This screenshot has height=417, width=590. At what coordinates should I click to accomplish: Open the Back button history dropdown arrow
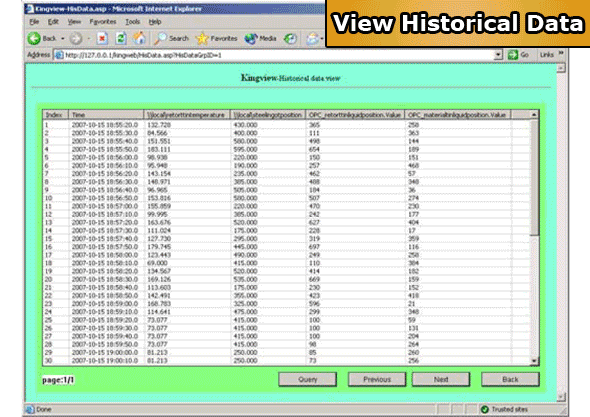coord(62,38)
